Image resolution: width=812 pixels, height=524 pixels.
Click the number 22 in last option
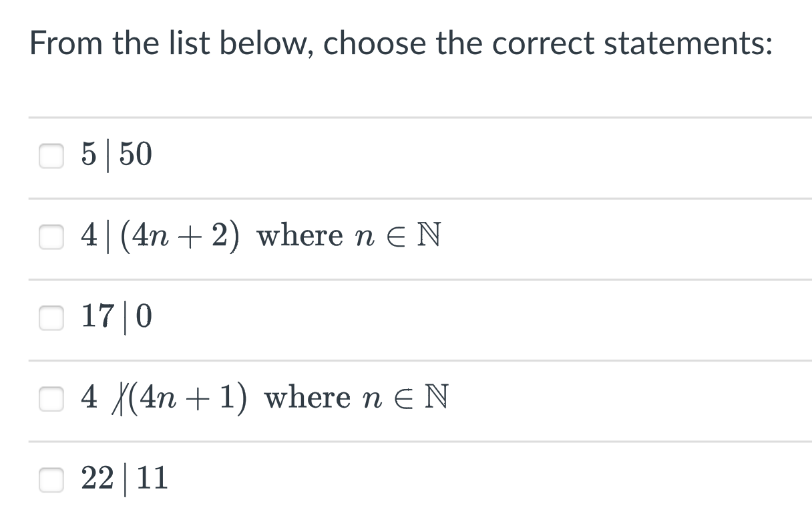coord(97,479)
